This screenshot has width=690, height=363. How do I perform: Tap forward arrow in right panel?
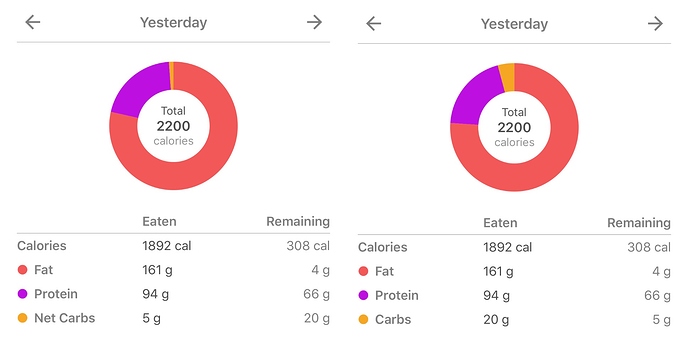pyautogui.click(x=655, y=23)
